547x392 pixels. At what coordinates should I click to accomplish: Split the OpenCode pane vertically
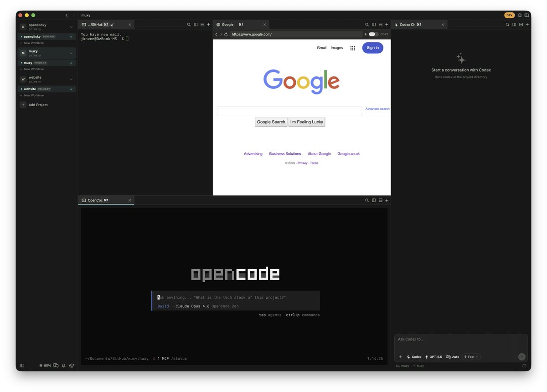click(x=374, y=200)
